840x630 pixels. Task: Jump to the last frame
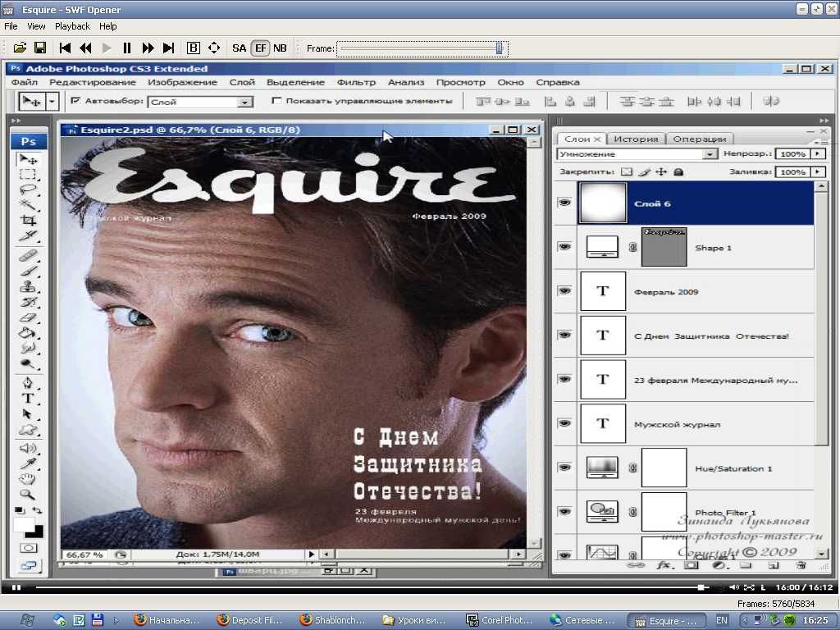168,48
